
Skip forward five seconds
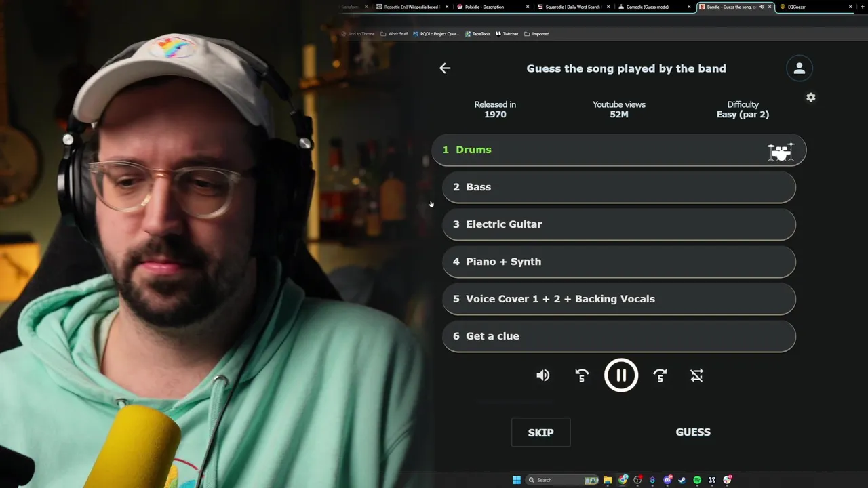click(x=660, y=375)
